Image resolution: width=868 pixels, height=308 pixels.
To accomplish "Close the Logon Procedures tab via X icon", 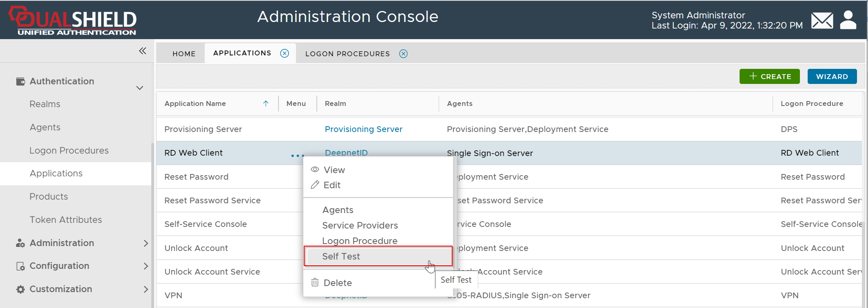I will (403, 54).
